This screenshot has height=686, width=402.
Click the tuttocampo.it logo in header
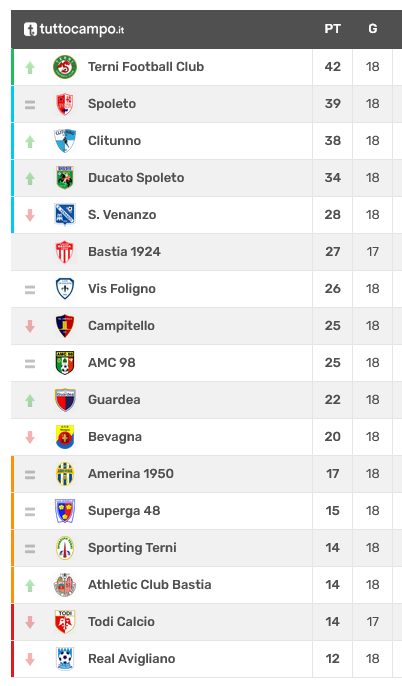tap(74, 29)
